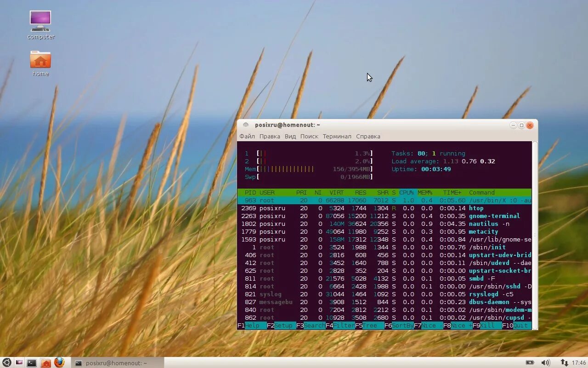The image size is (588, 368).
Task: Click the F4 Filter function button
Action: (340, 326)
